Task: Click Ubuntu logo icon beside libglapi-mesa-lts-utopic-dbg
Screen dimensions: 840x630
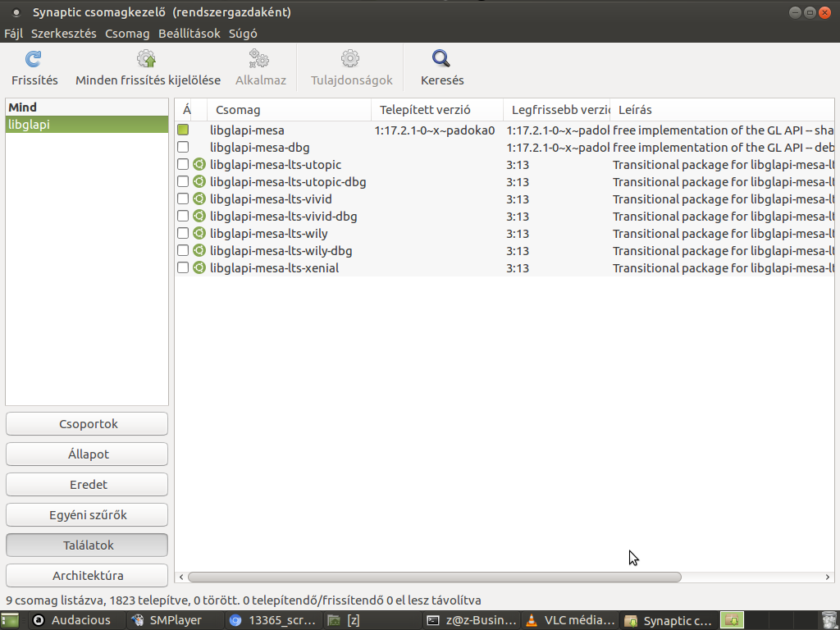Action: point(199,181)
